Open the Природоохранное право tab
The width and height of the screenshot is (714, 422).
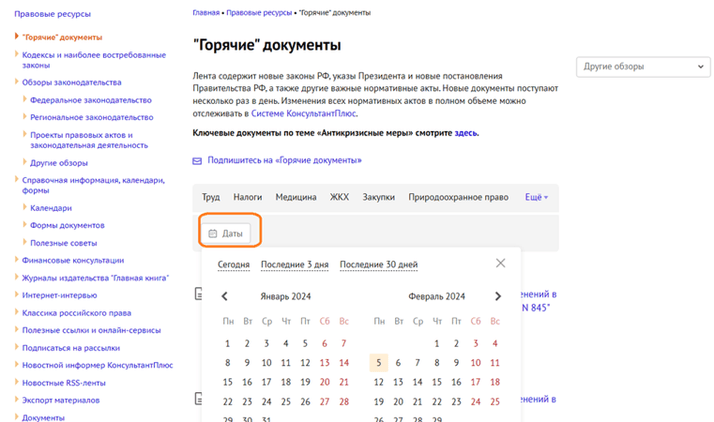click(x=459, y=198)
